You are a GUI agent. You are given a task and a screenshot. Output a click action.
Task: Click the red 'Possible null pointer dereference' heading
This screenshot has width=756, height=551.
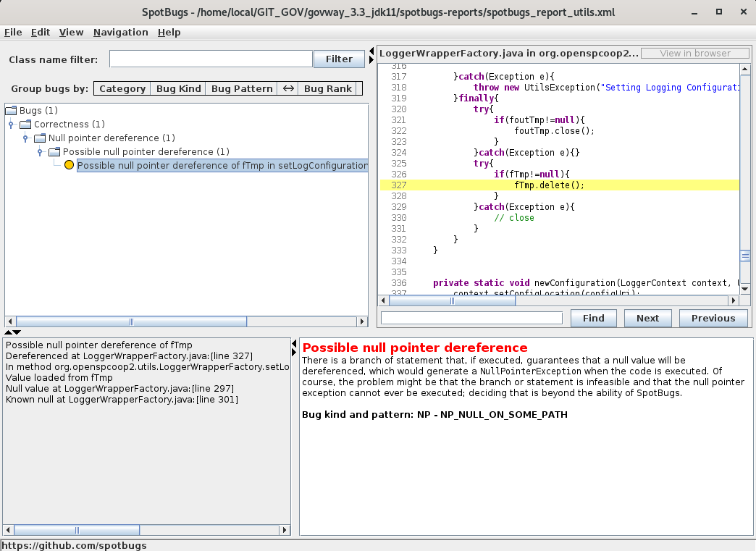[415, 348]
